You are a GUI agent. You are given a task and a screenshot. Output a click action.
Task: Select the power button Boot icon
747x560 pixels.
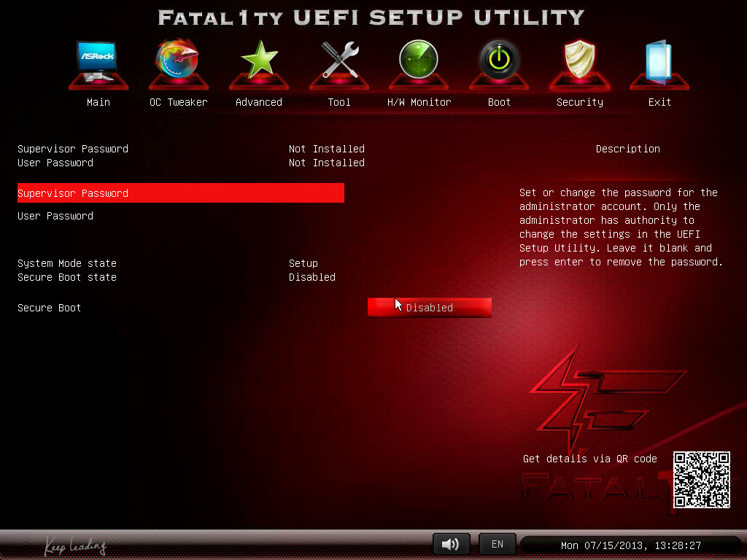[x=499, y=64]
